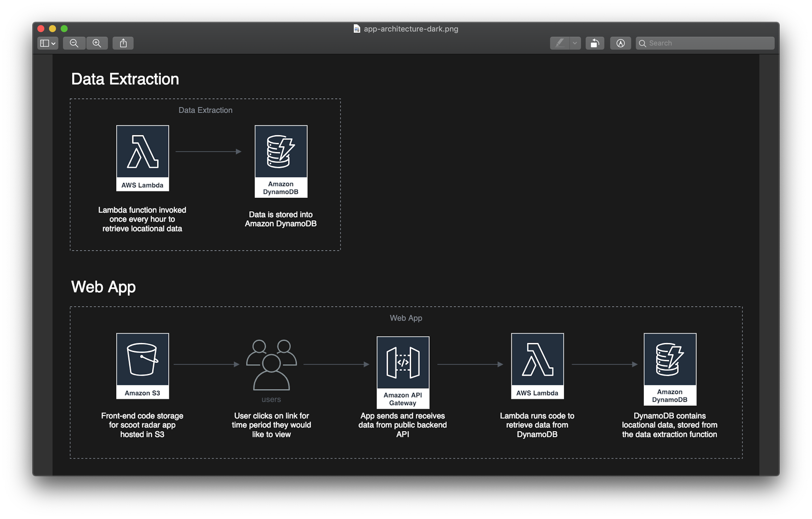Click the zoom in magnifier button
The height and width of the screenshot is (519, 812).
coord(97,43)
